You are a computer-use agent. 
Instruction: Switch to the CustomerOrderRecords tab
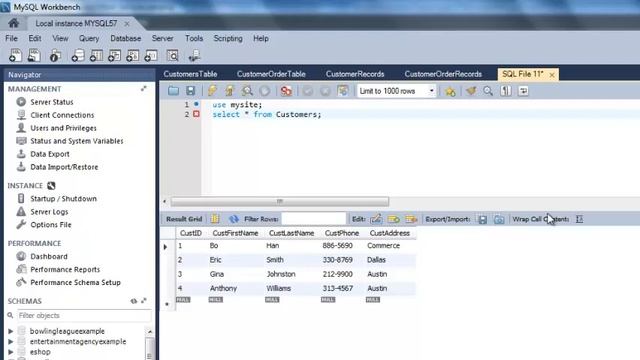click(443, 74)
